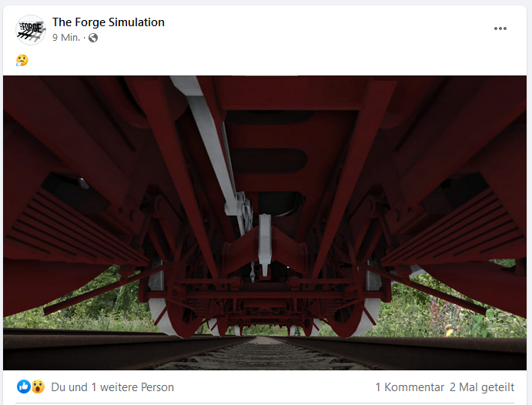The image size is (532, 405).
Task: Click the globe public-audience icon
Action: 93,38
